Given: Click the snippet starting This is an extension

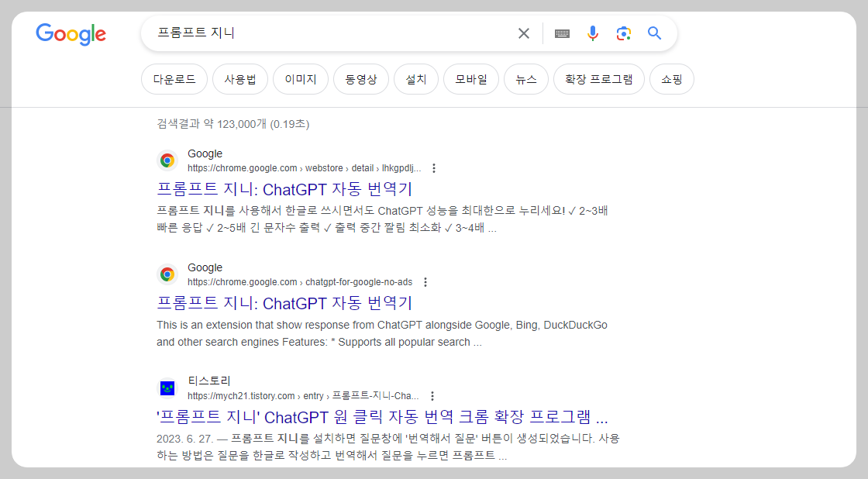Looking at the screenshot, I should tap(382, 333).
